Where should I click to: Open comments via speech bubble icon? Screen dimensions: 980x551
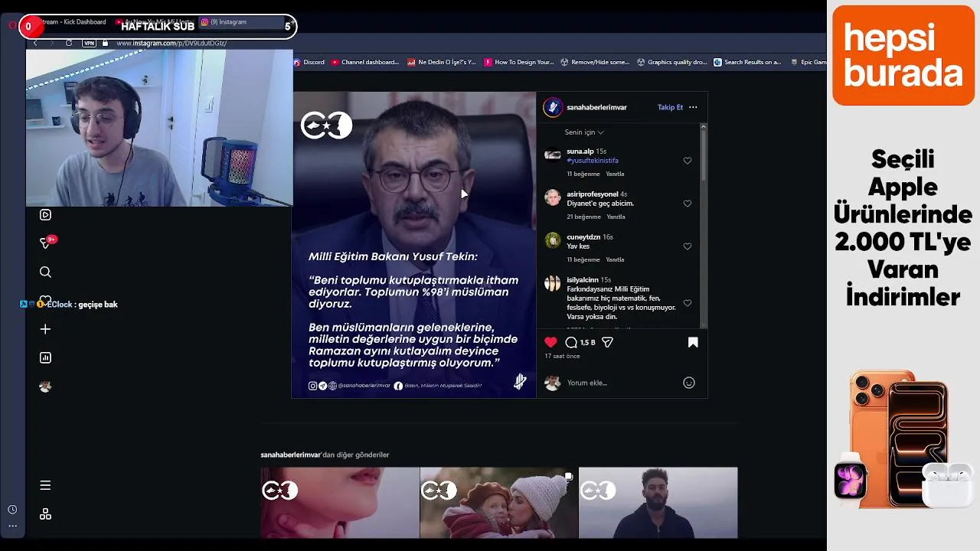(571, 342)
